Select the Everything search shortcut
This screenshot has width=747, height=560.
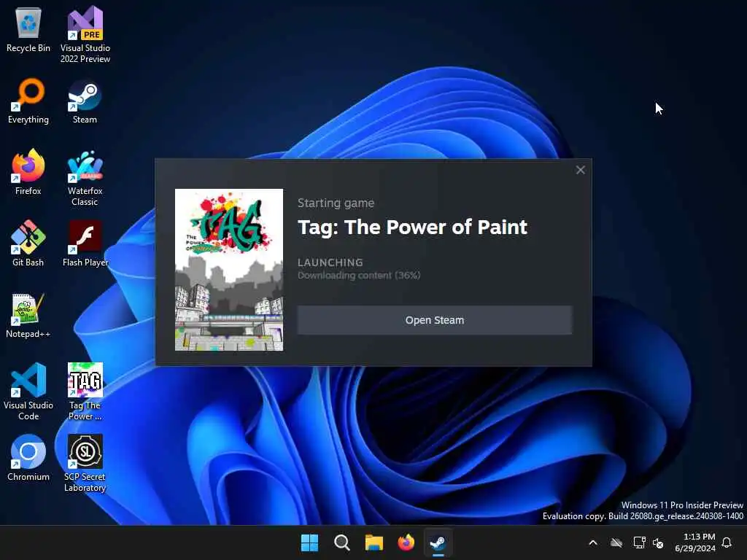(28, 101)
